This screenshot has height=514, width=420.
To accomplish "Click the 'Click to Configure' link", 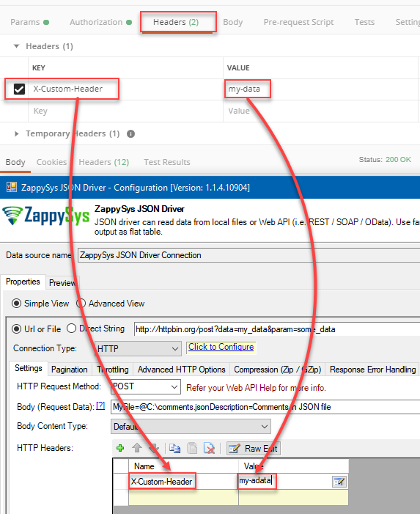I will click(x=221, y=347).
